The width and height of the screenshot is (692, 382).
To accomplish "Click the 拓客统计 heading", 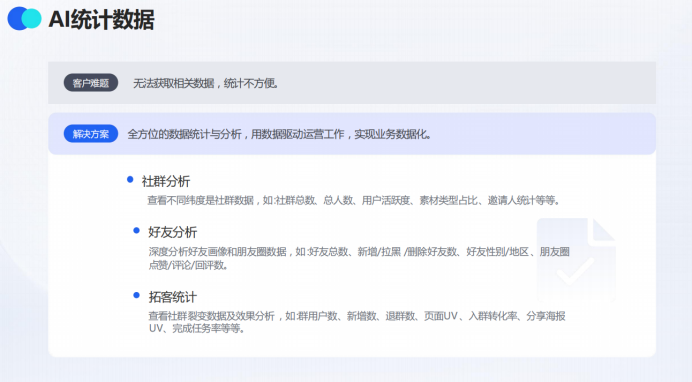I will [x=173, y=297].
